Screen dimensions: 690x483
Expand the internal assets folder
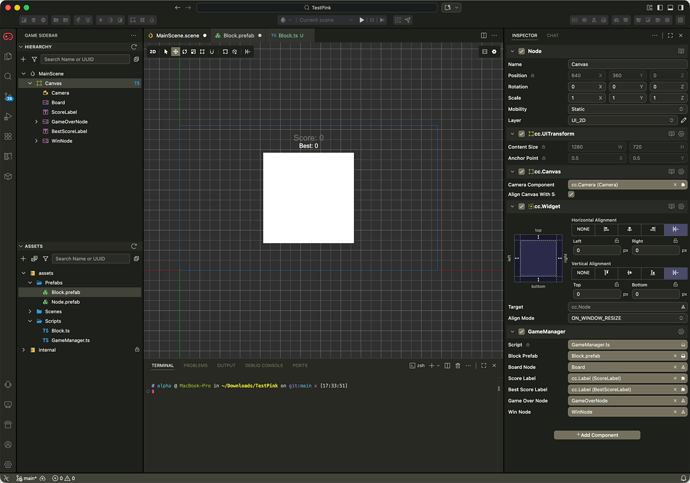click(24, 350)
